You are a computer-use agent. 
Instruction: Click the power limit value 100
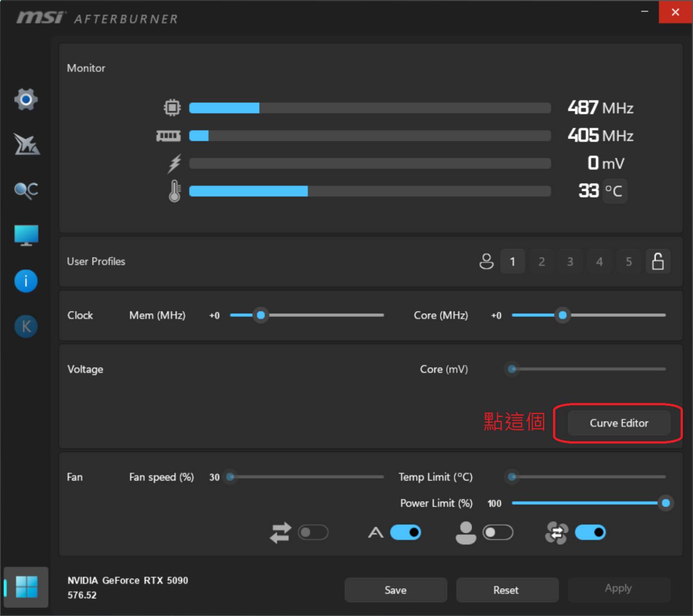494,504
